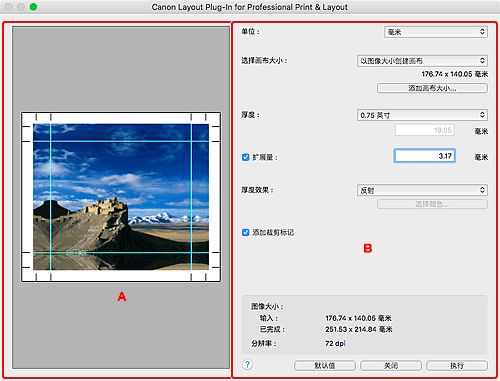Toggle the 扩展量 checkbox
The height and width of the screenshot is (381, 500).
pos(246,157)
